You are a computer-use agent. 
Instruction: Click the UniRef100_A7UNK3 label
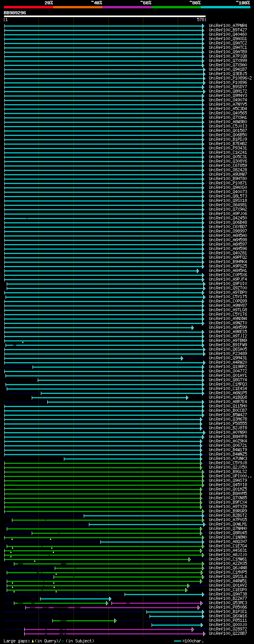228,459
